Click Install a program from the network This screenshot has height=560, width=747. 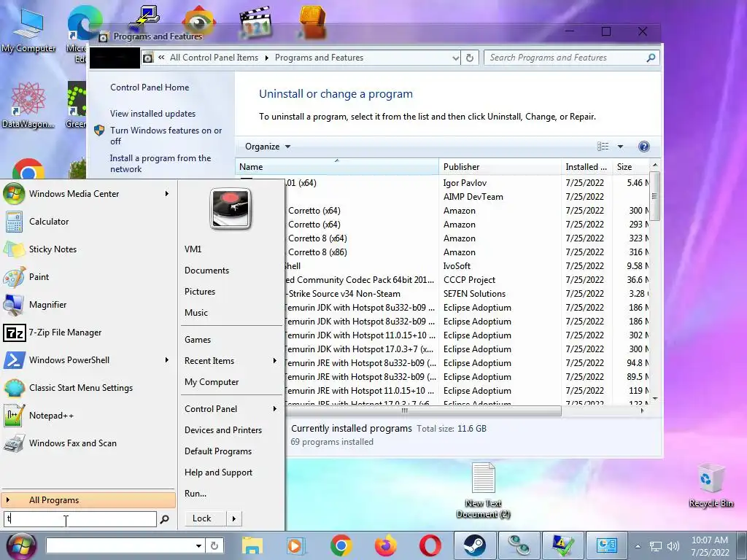[x=160, y=163]
